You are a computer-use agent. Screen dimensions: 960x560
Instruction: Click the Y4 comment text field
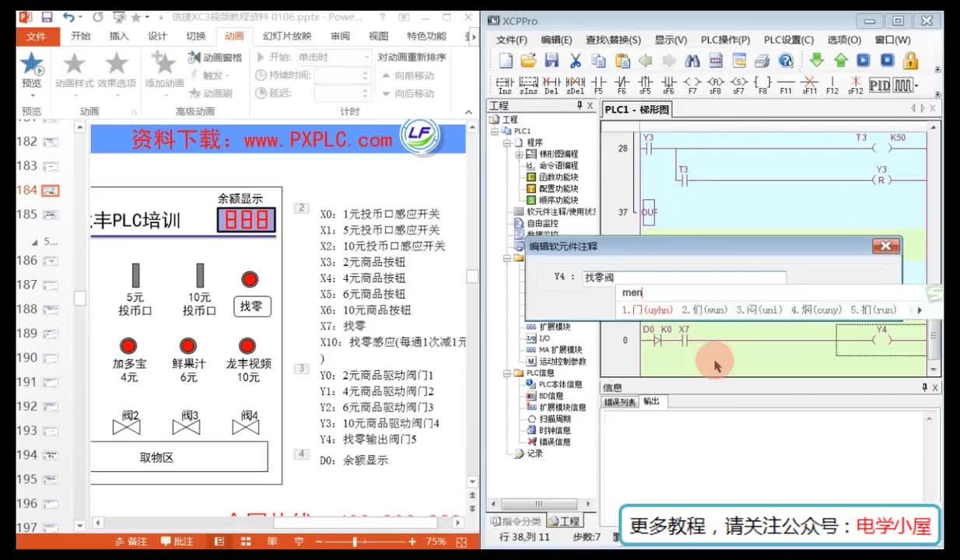coord(684,278)
